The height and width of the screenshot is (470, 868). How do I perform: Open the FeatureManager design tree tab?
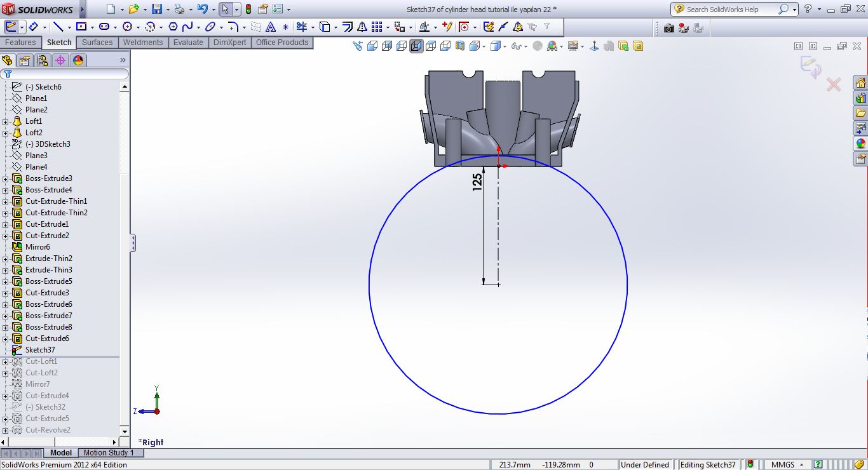7,60
